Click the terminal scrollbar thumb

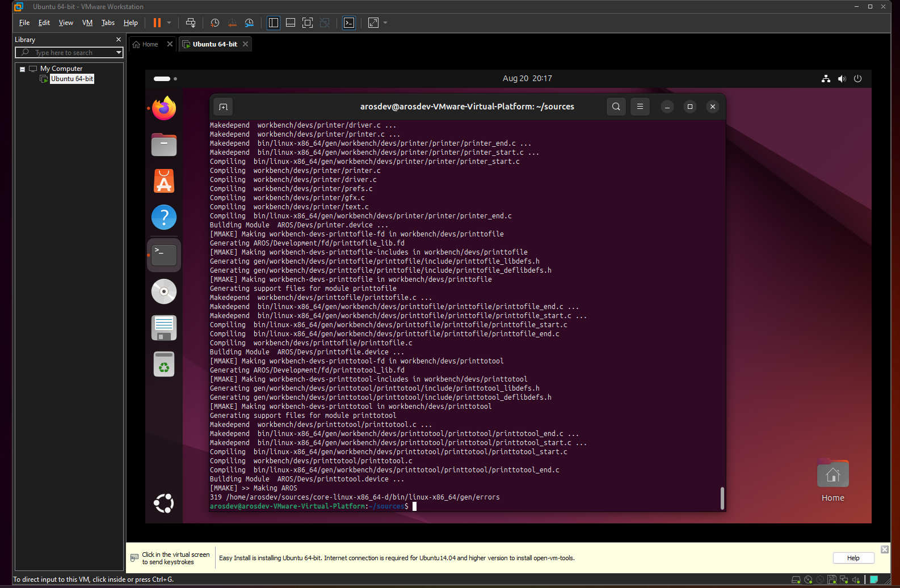coord(722,498)
